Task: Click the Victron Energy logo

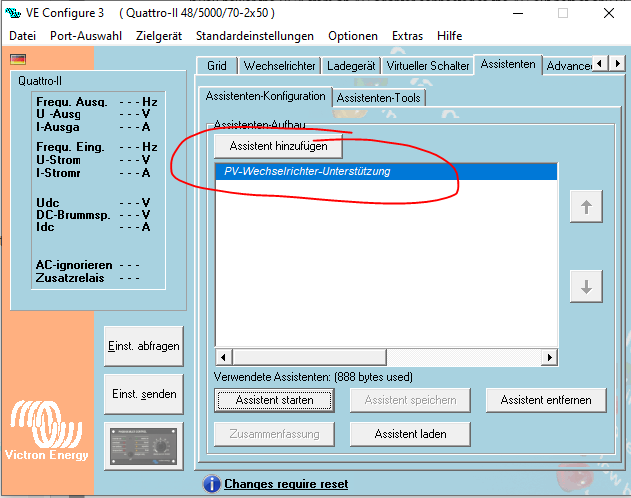Action: (47, 432)
